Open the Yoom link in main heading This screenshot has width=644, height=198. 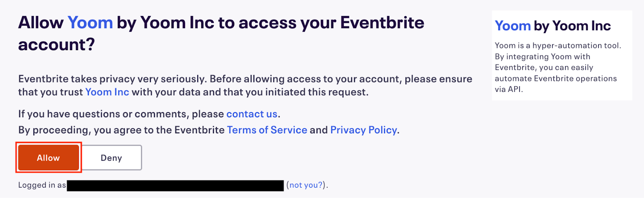tap(90, 23)
